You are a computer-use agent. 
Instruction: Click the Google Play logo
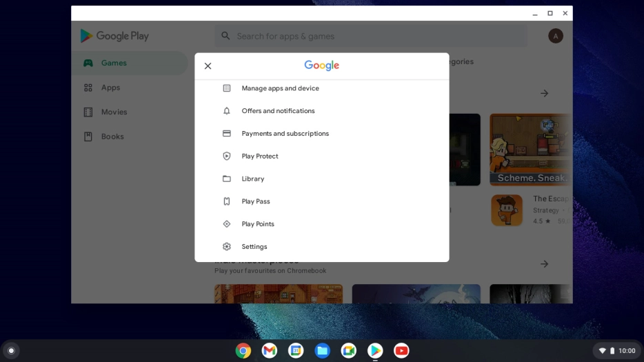tap(114, 36)
